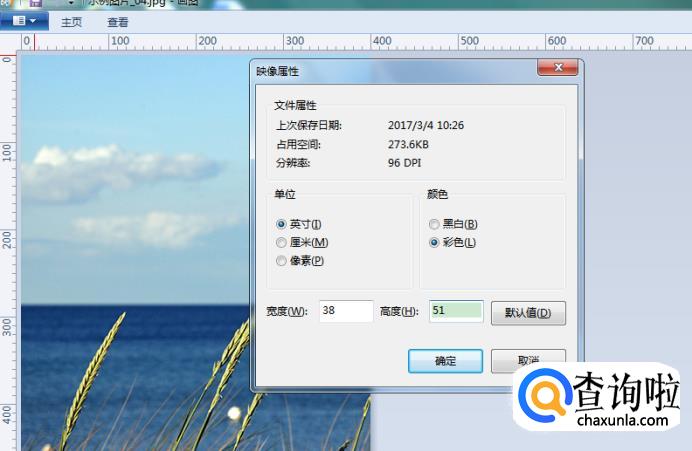692x451 pixels.
Task: Click the date value 2017/3/4 10:26
Action: (x=426, y=125)
